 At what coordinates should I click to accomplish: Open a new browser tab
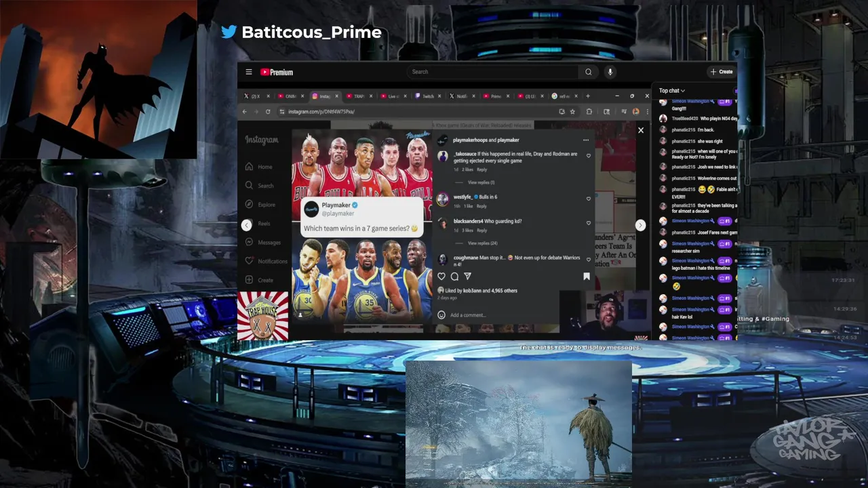coord(588,96)
